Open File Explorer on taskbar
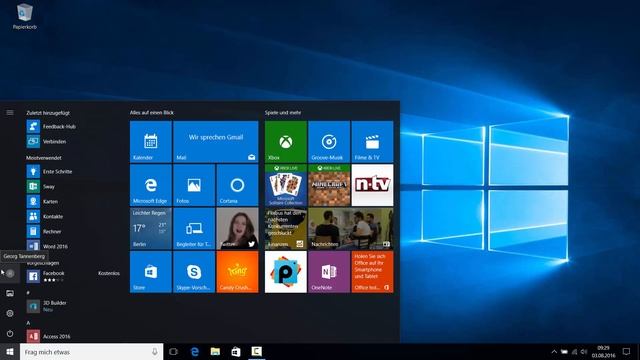 [215, 351]
